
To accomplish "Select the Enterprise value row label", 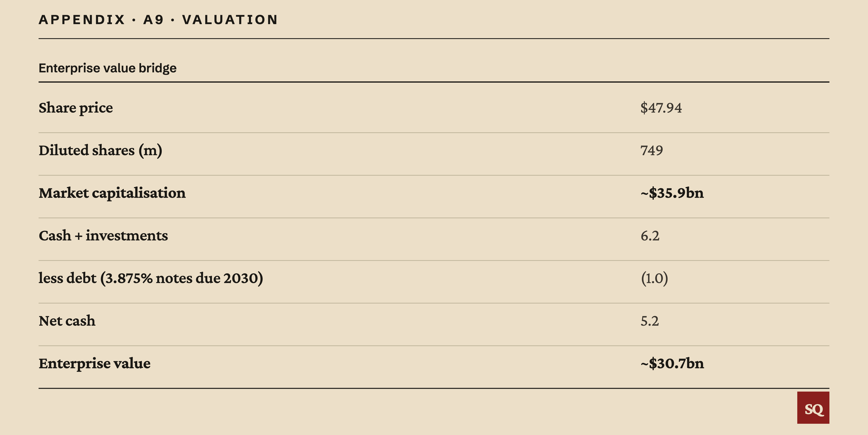I will pyautogui.click(x=95, y=363).
